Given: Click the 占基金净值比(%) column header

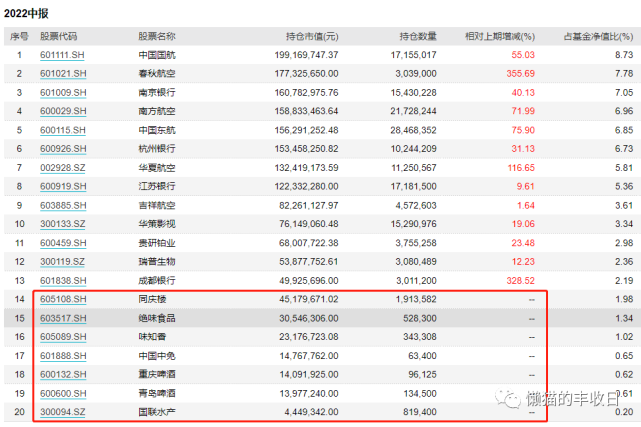Looking at the screenshot, I should (x=598, y=36).
